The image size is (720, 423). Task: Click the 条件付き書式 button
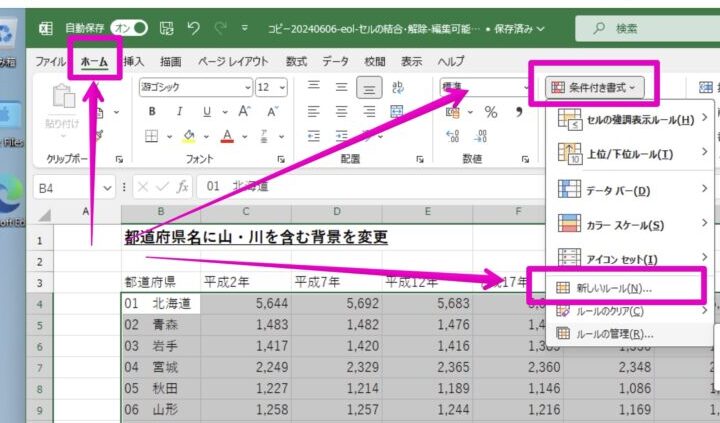tap(595, 87)
